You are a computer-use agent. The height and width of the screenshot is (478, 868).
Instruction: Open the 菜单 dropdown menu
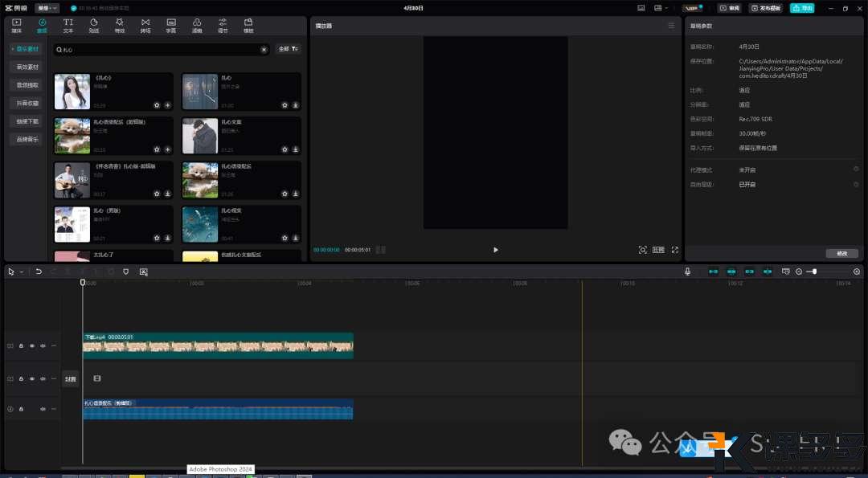click(47, 8)
